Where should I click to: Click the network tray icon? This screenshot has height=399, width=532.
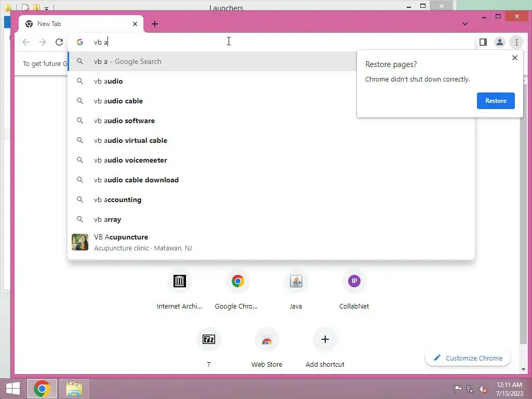coord(471,389)
